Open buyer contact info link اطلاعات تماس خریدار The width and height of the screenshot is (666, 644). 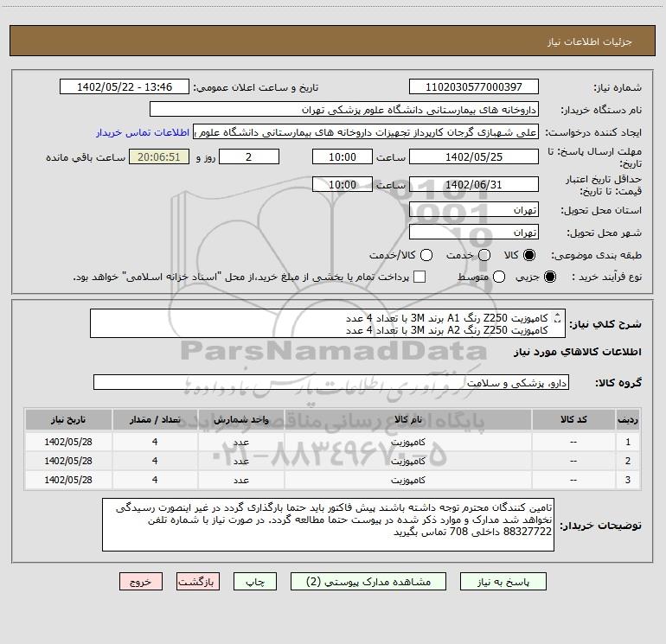[143, 132]
